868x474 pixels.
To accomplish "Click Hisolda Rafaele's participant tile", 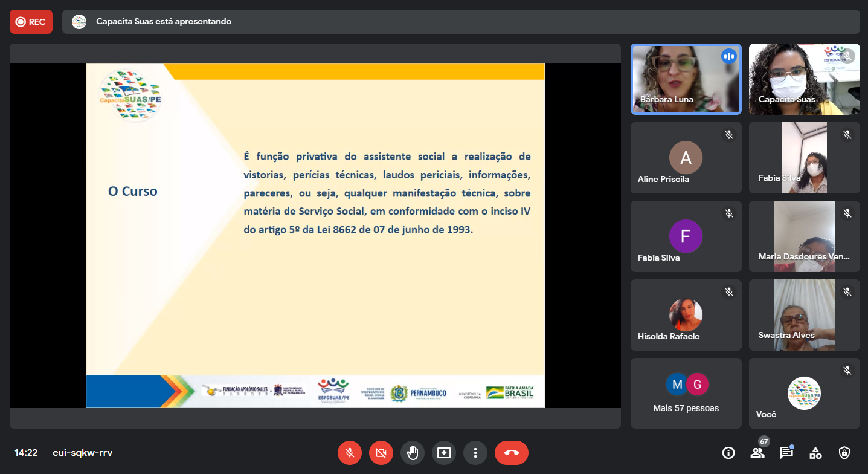I will [686, 315].
